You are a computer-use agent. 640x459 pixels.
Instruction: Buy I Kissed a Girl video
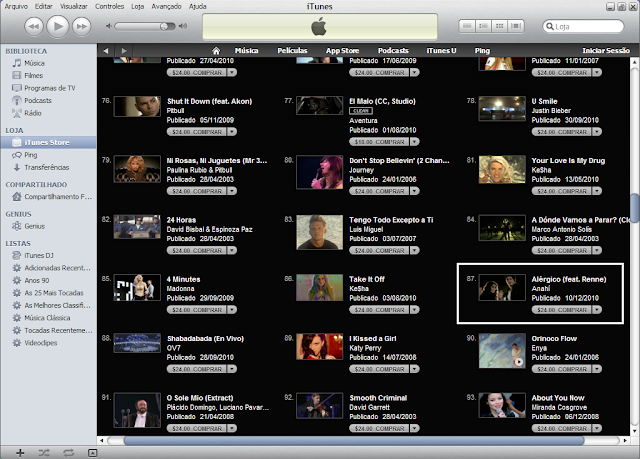379,369
